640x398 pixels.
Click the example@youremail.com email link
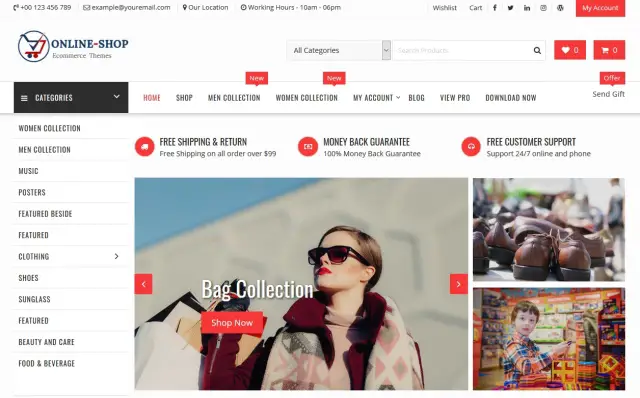pos(127,7)
